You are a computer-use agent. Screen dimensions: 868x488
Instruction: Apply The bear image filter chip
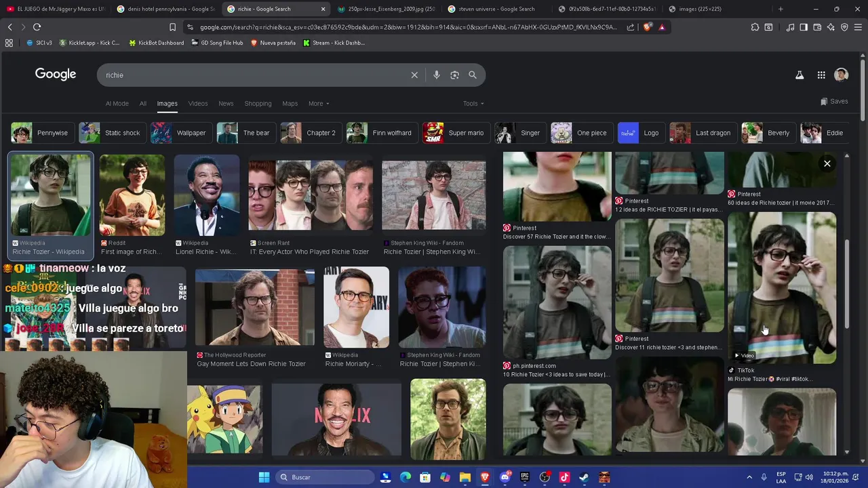coord(245,133)
